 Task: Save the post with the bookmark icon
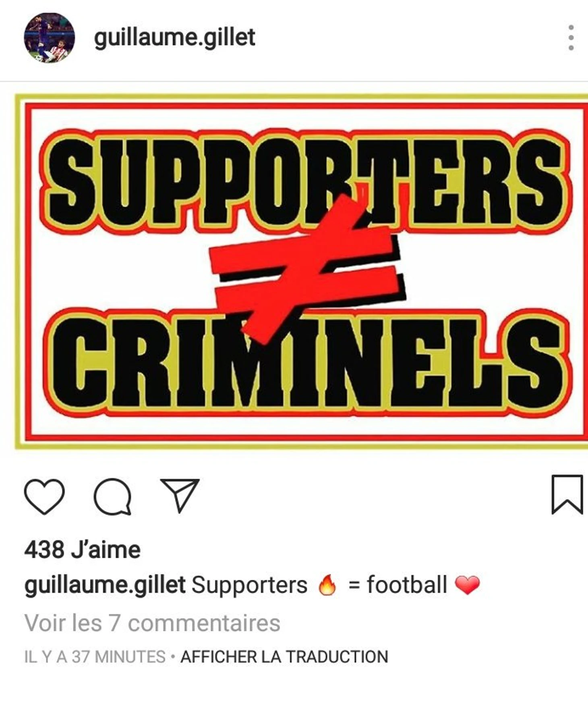[567, 495]
